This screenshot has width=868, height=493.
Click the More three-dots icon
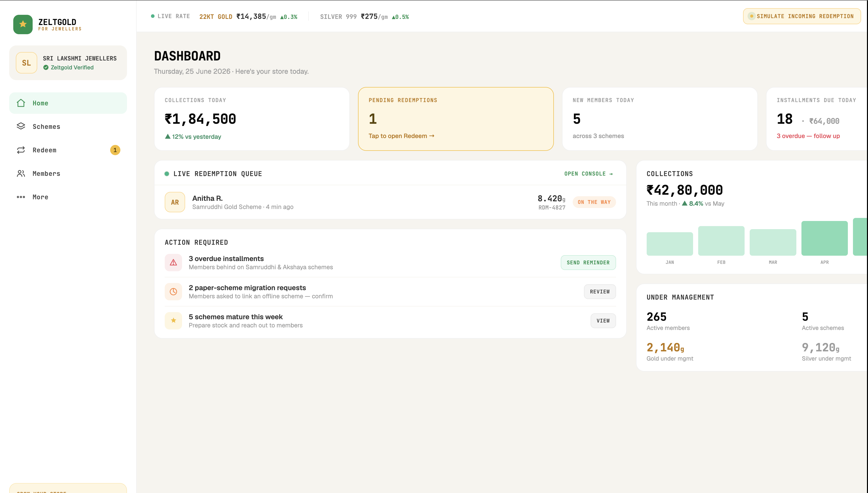click(21, 197)
